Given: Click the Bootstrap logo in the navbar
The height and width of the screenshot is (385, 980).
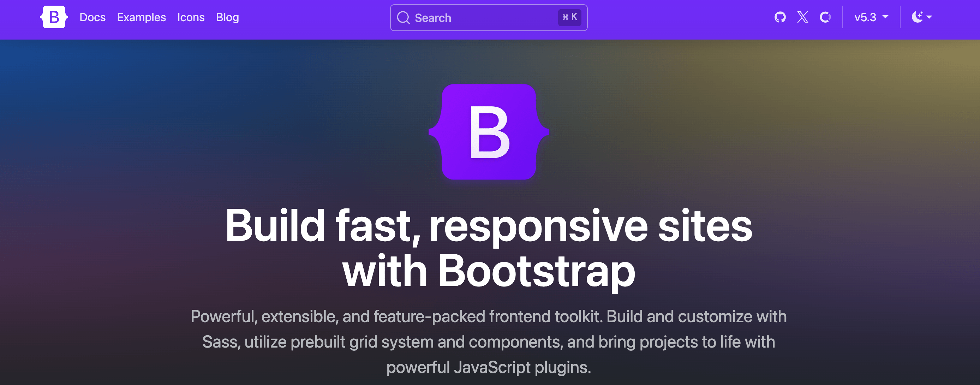Looking at the screenshot, I should (x=54, y=17).
